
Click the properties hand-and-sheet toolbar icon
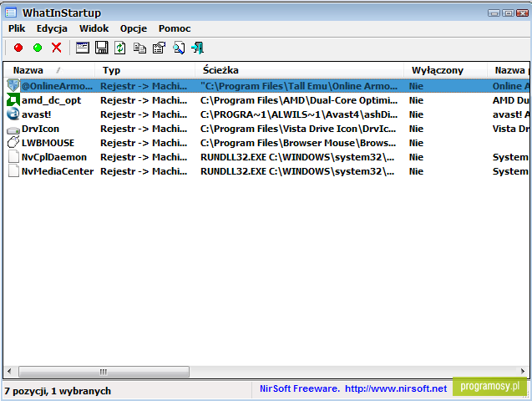pyautogui.click(x=160, y=48)
